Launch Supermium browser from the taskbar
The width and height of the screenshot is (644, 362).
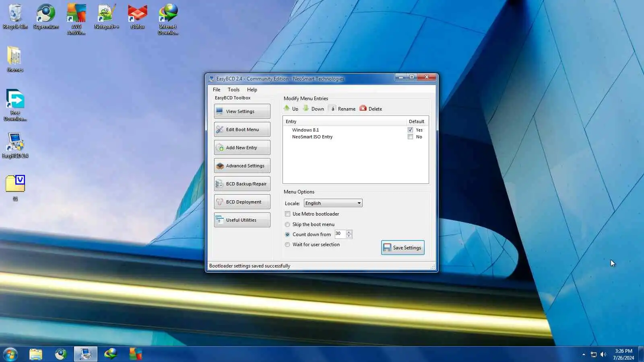(x=61, y=354)
